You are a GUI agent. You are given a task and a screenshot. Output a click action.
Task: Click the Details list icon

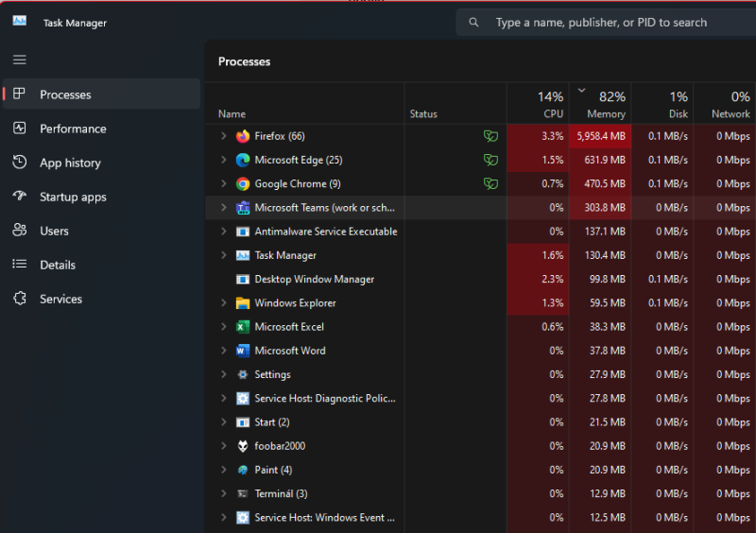pyautogui.click(x=19, y=264)
